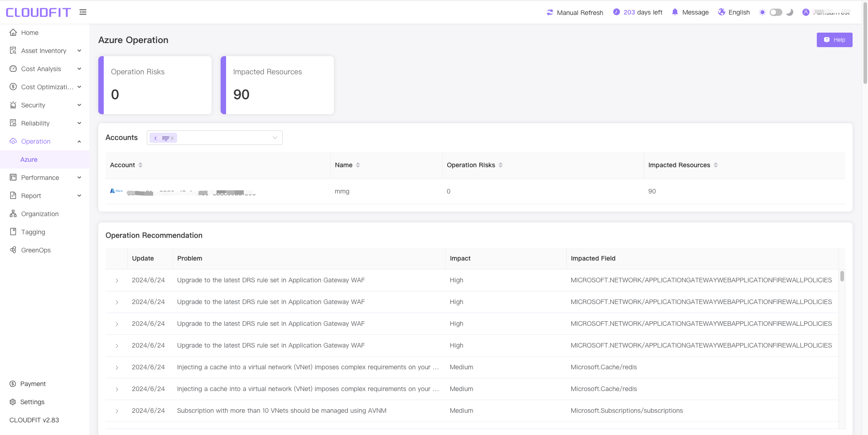Click the recommendation table vertical scrollbar

point(842,276)
